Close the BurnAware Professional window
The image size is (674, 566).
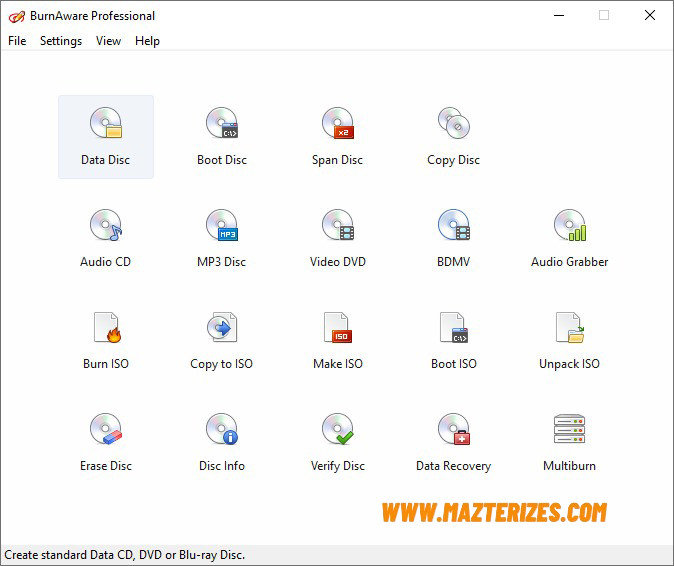pyautogui.click(x=650, y=15)
